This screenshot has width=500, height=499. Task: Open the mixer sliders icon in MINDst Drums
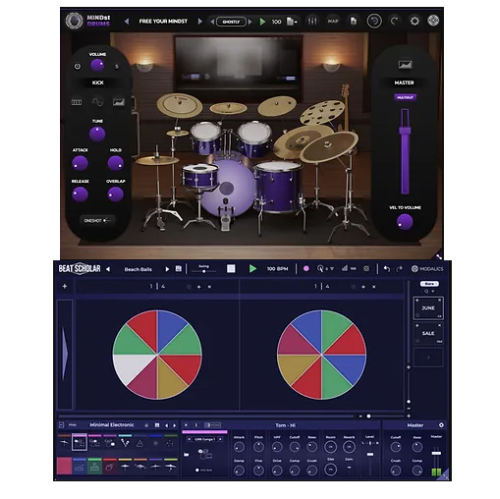pyautogui.click(x=312, y=21)
